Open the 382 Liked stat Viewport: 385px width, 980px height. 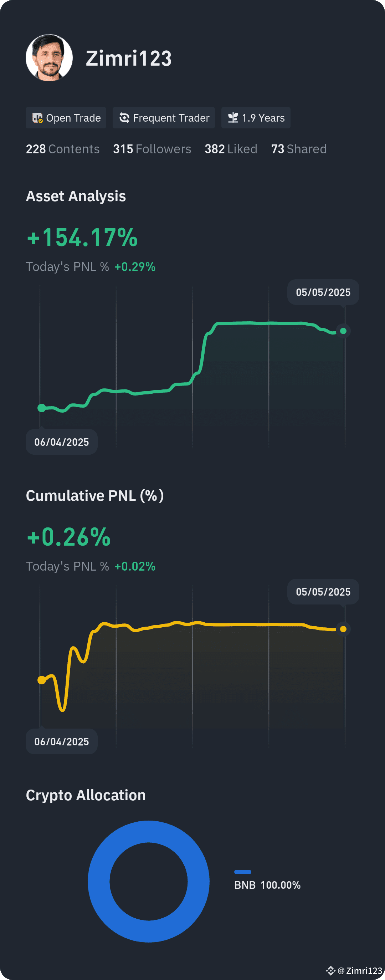pyautogui.click(x=231, y=149)
